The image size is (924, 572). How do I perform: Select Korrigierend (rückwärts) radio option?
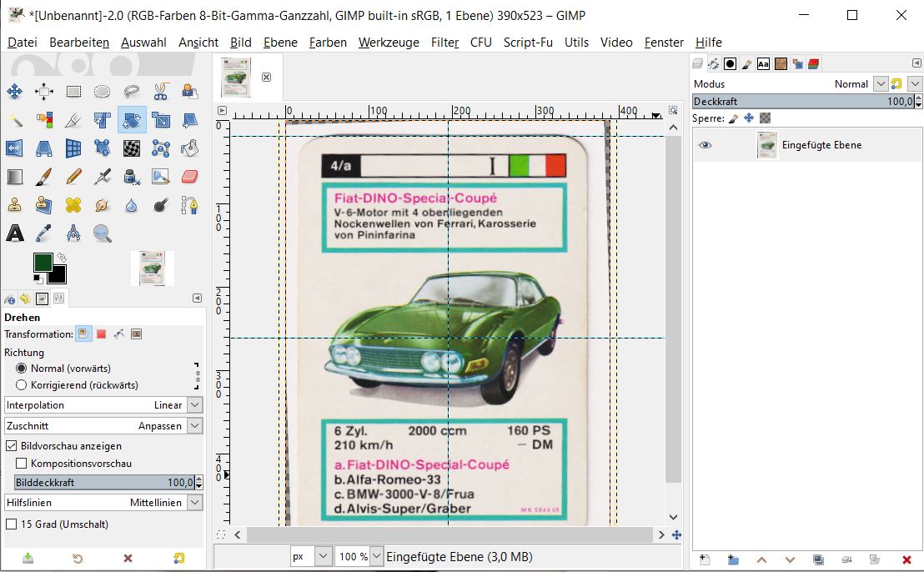click(x=22, y=385)
